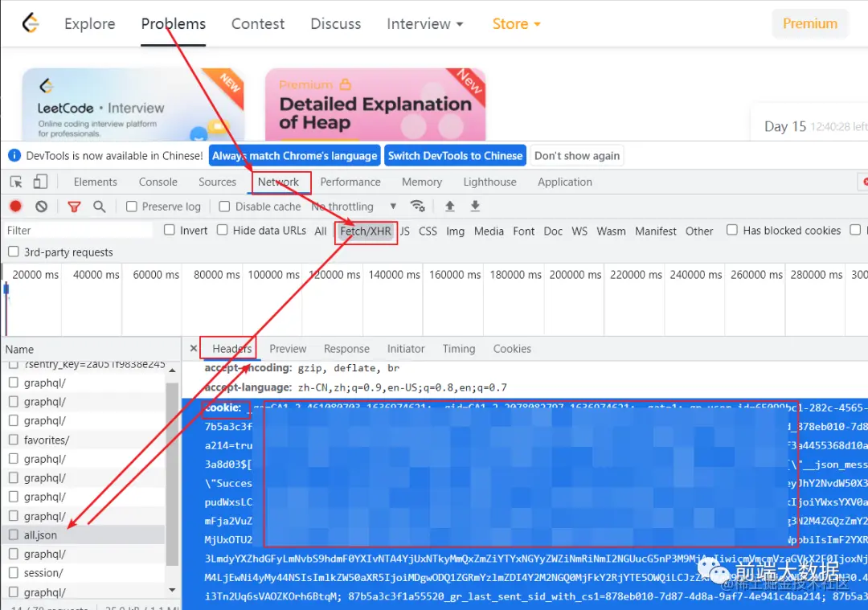This screenshot has height=610, width=868.
Task: Expand the Interview menu dropdown
Action: 424,24
